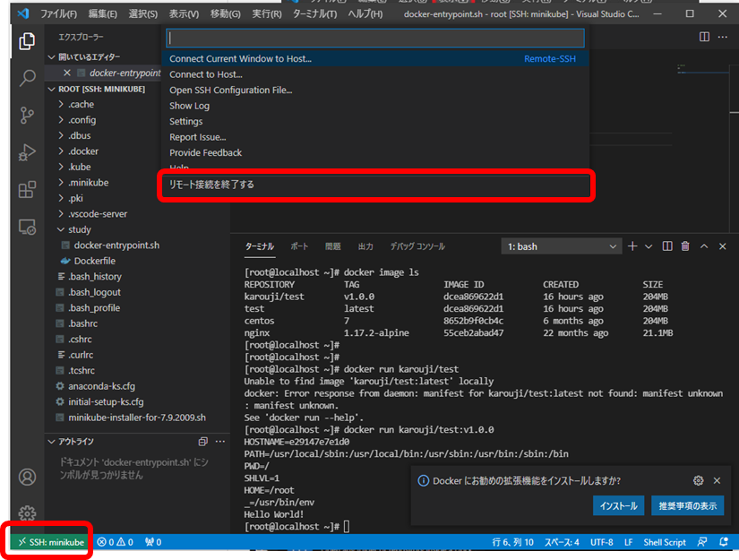Click the split editor icon

[x=704, y=37]
